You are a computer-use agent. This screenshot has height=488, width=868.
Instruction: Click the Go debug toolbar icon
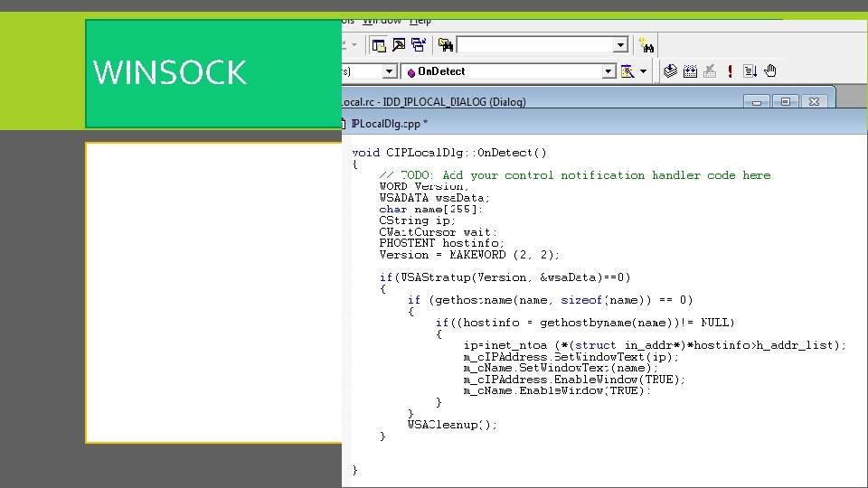click(750, 70)
